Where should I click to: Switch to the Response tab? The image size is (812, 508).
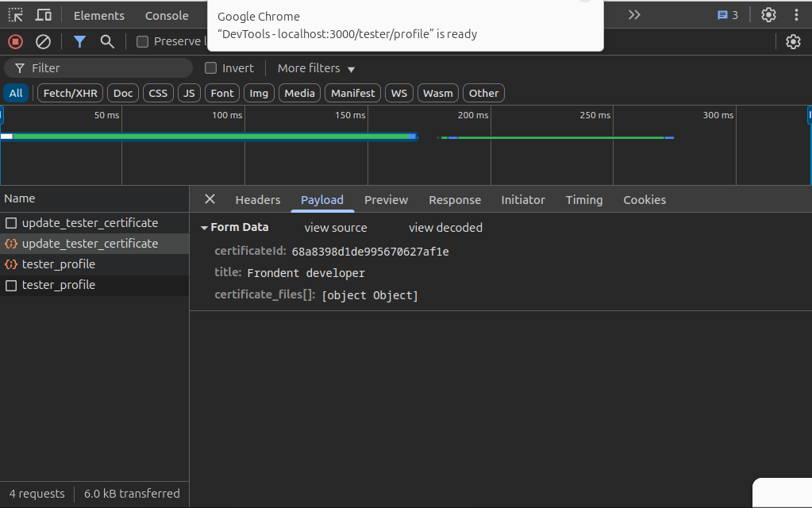[455, 200]
